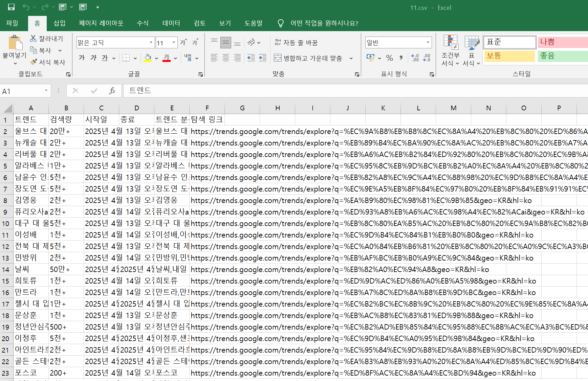Select column F header
Screen dimensions: 588x381
[207, 108]
